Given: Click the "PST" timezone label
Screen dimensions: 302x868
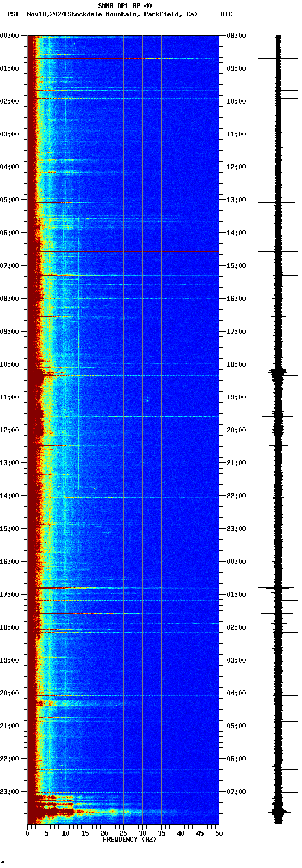Looking at the screenshot, I should coord(13,14).
